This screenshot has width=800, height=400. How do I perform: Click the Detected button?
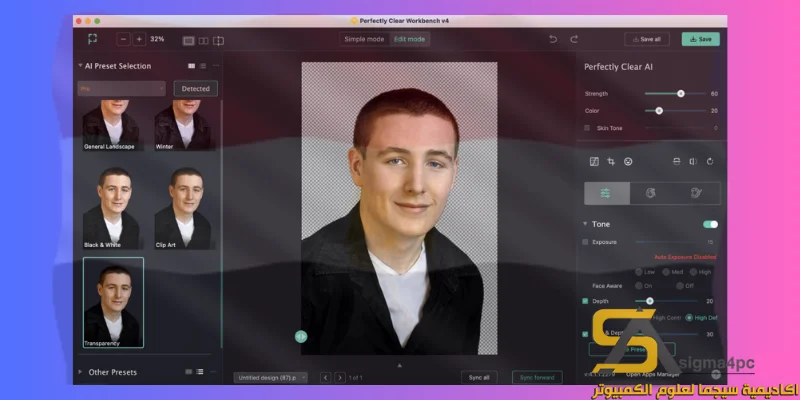click(x=195, y=88)
